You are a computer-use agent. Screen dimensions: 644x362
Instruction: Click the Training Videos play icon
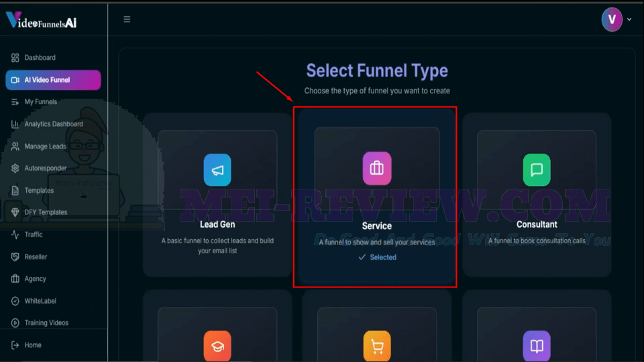(x=15, y=323)
